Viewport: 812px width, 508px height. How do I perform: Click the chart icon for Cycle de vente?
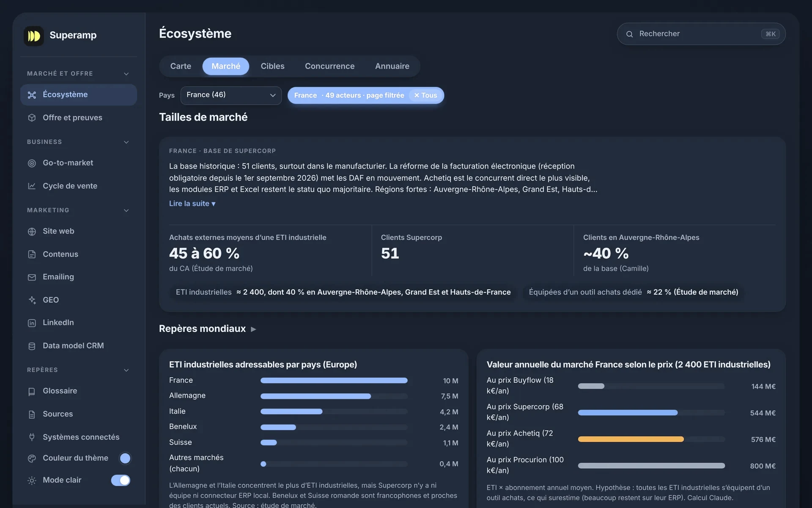click(x=32, y=186)
